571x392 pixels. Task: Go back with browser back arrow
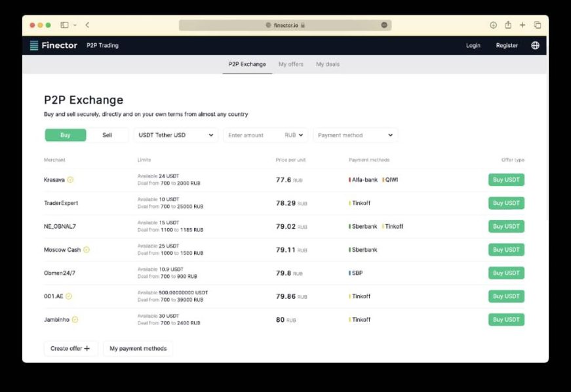point(87,25)
